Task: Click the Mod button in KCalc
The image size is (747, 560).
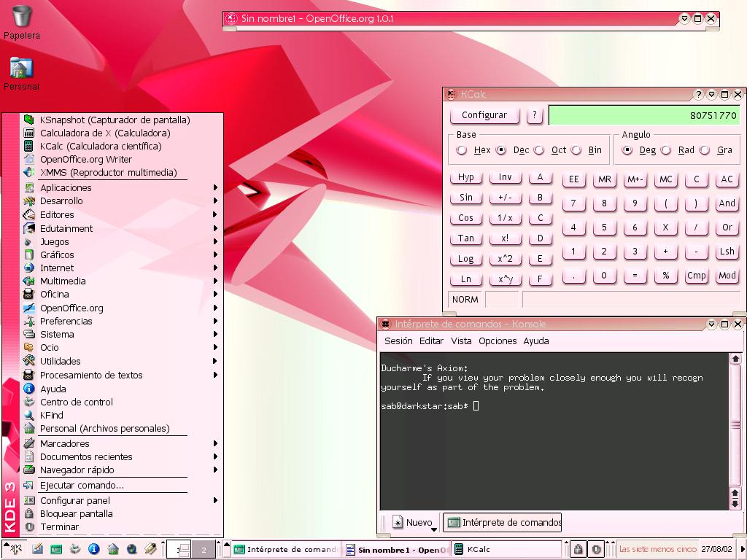Action: [x=727, y=275]
